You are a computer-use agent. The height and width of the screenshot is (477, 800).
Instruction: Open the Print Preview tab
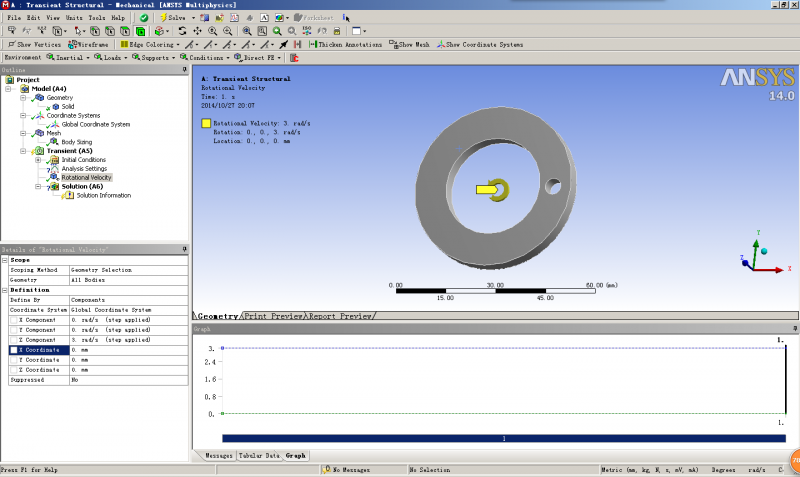coord(274,316)
